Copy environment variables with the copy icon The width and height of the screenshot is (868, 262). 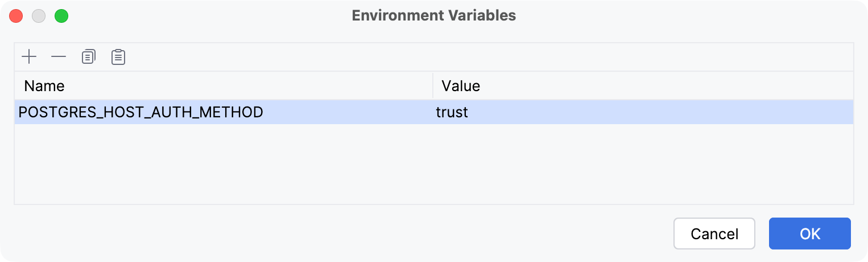click(89, 57)
